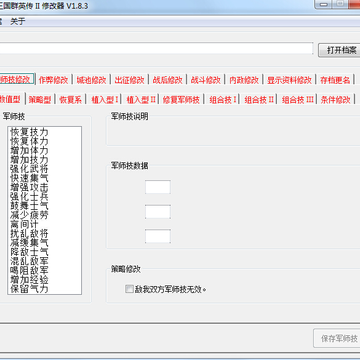
Task: Open the 条件修改 sub-tab
Action: 335,99
